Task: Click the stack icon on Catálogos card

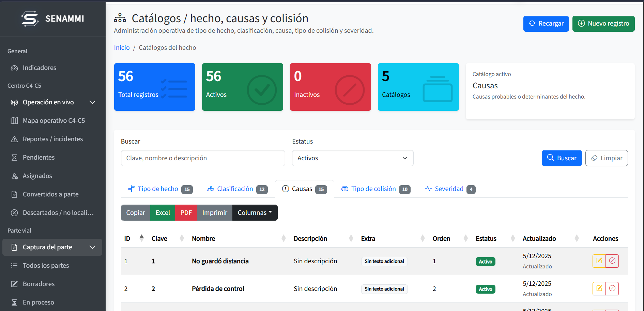Action: point(438,89)
